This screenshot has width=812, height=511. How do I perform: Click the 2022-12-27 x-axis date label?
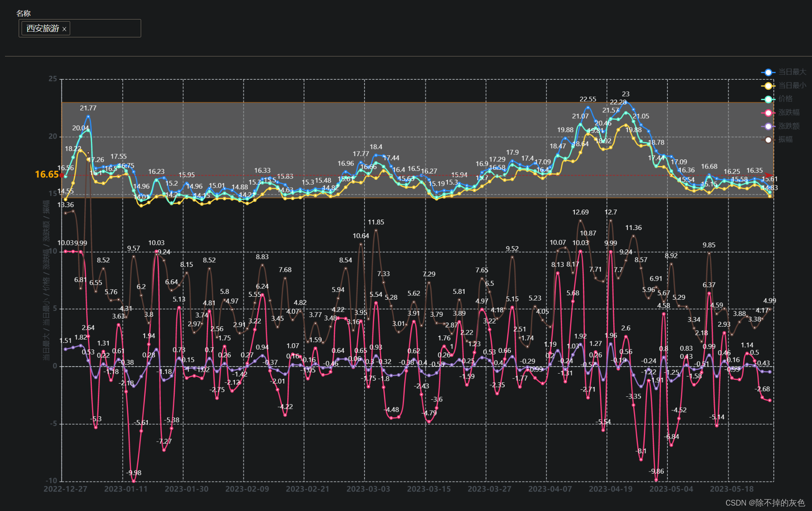(66, 489)
